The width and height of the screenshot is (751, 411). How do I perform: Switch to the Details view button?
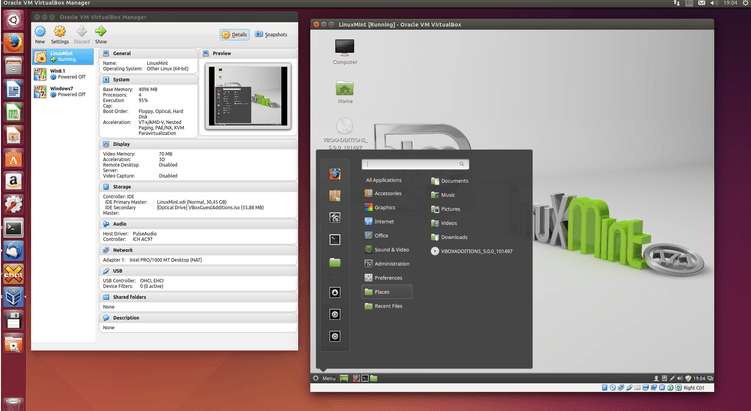[234, 34]
